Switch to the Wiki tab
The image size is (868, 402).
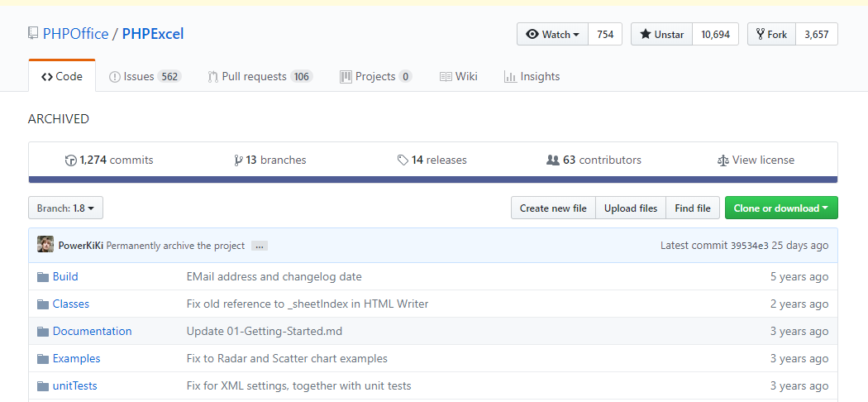click(x=458, y=76)
